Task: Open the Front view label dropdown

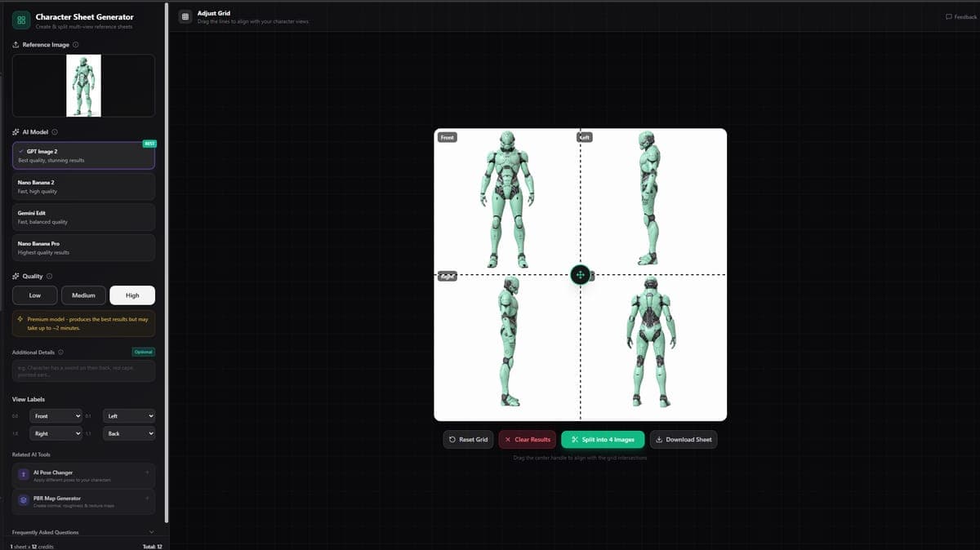Action: click(56, 416)
